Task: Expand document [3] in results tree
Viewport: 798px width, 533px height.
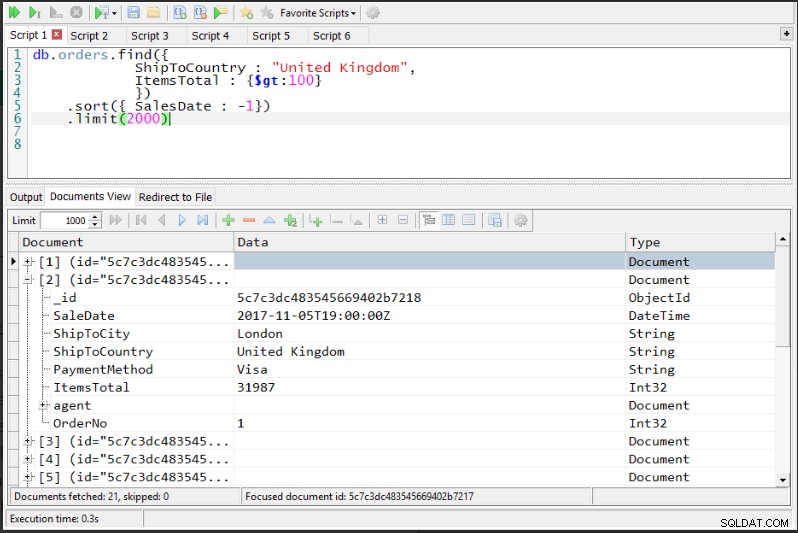Action: (x=28, y=441)
